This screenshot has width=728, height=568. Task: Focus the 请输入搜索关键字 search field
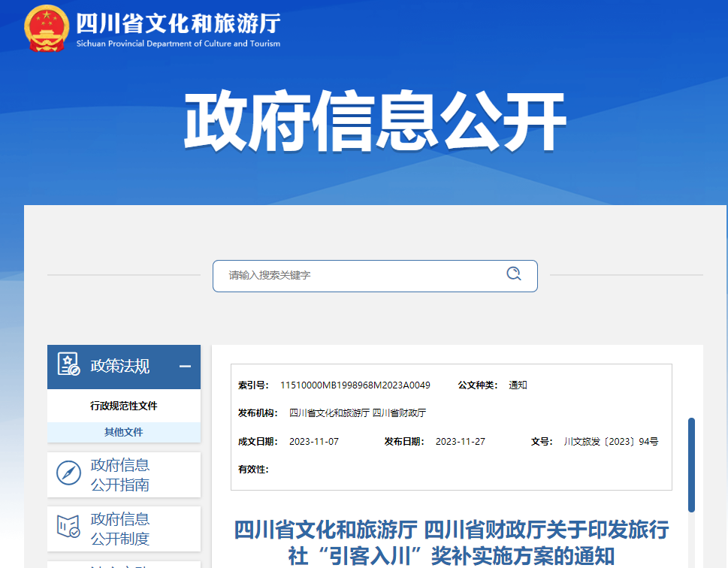(361, 276)
